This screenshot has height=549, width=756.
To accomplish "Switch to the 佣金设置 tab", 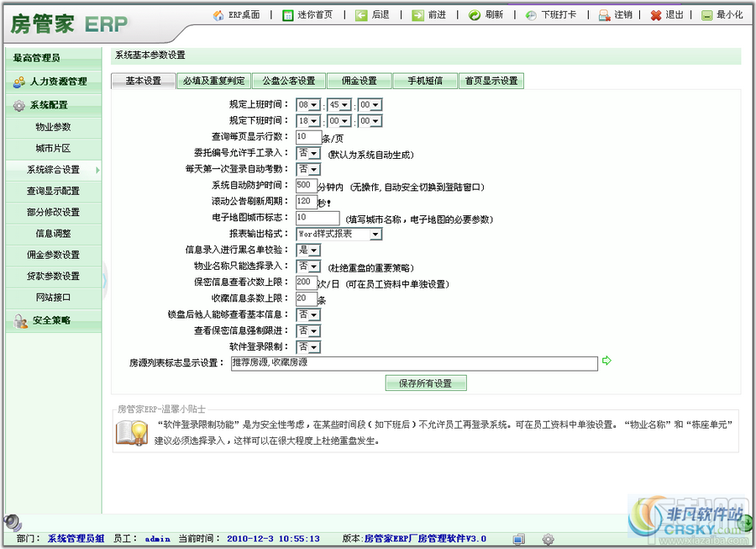I will click(360, 81).
